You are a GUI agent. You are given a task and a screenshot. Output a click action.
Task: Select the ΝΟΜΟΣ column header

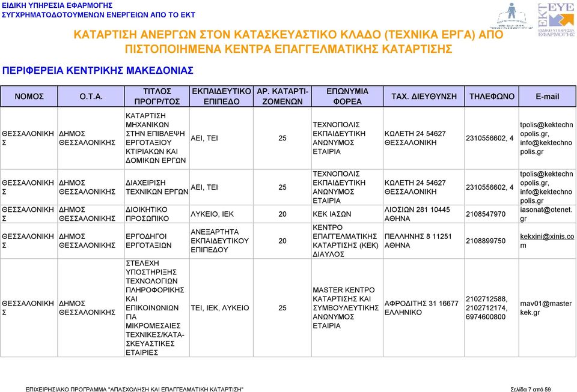(x=29, y=97)
